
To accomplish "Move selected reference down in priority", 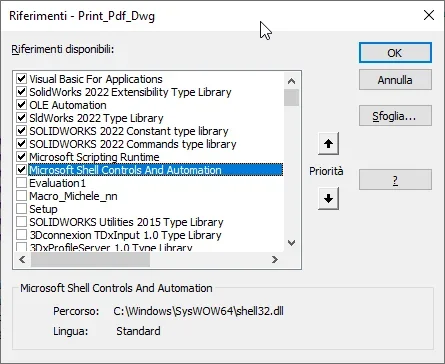I will pos(328,199).
